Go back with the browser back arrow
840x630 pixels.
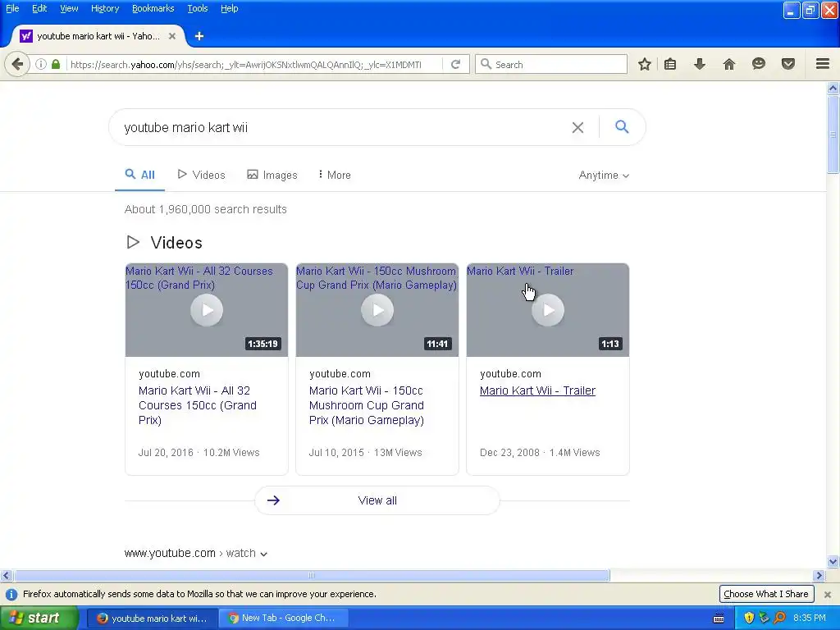17,65
